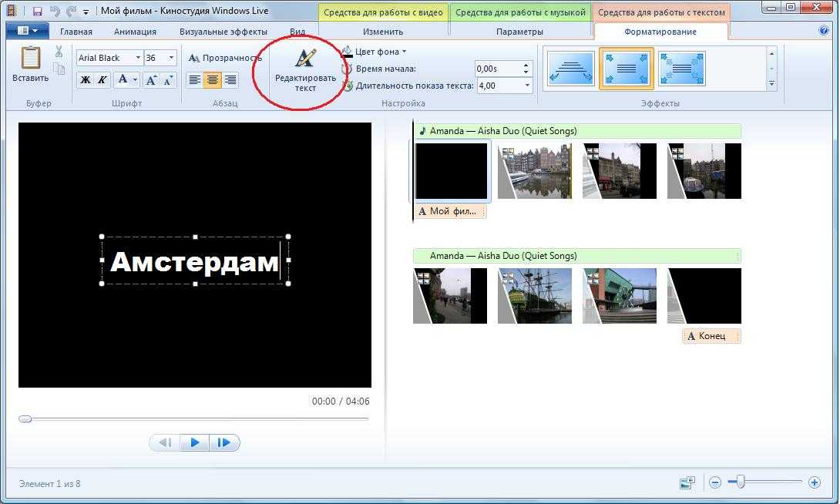Click the zoom slider handle in status bar

741,482
